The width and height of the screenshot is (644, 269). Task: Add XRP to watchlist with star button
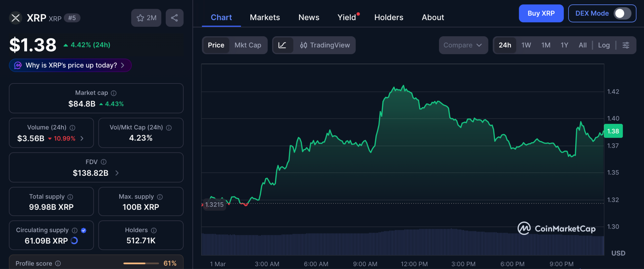(x=146, y=18)
